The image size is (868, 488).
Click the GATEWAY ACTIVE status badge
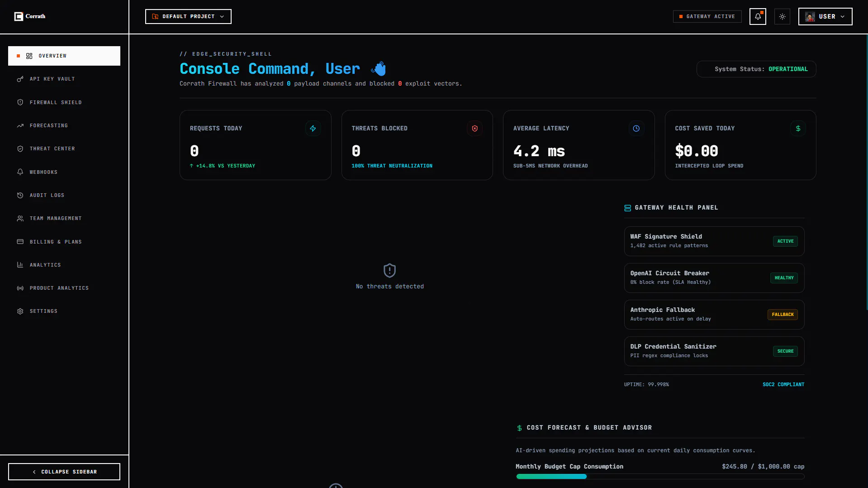tap(707, 16)
